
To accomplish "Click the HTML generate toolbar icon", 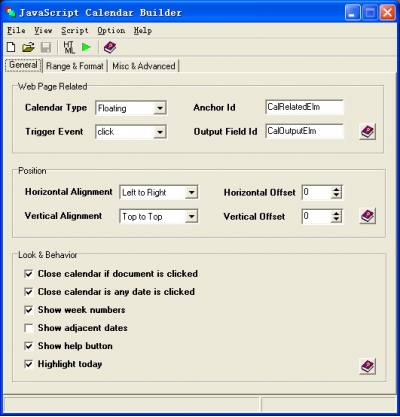I will click(x=69, y=47).
